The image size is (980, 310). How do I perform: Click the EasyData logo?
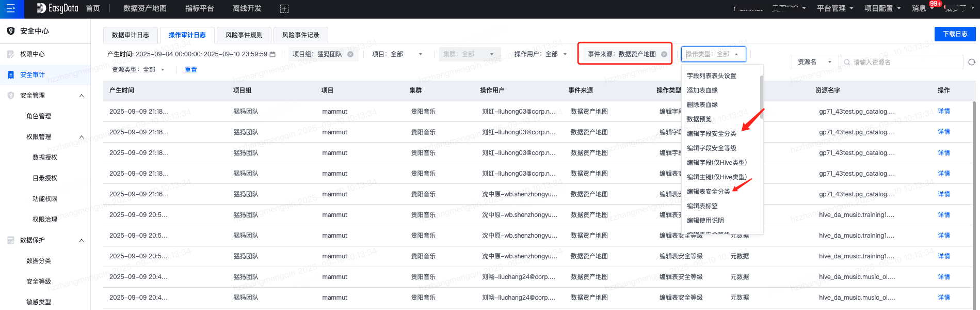click(57, 8)
